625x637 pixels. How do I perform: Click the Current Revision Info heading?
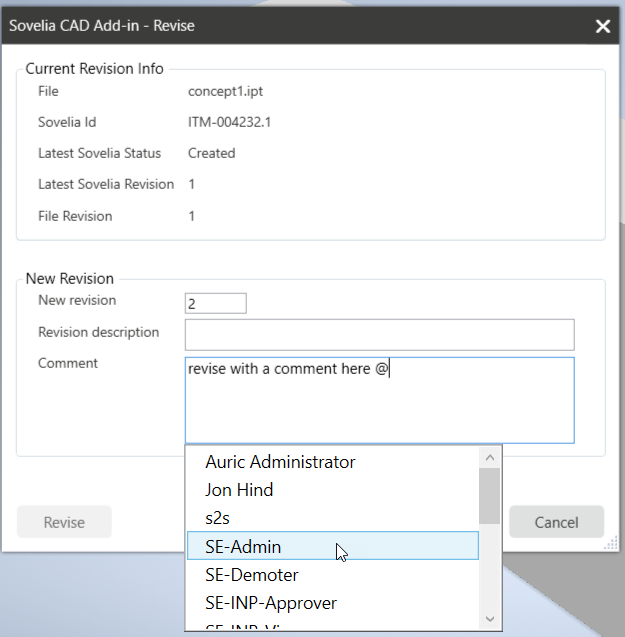94,69
